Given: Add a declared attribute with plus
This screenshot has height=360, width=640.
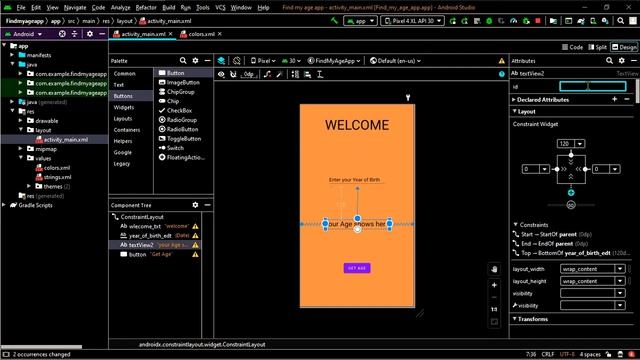Looking at the screenshot, I should coord(615,99).
